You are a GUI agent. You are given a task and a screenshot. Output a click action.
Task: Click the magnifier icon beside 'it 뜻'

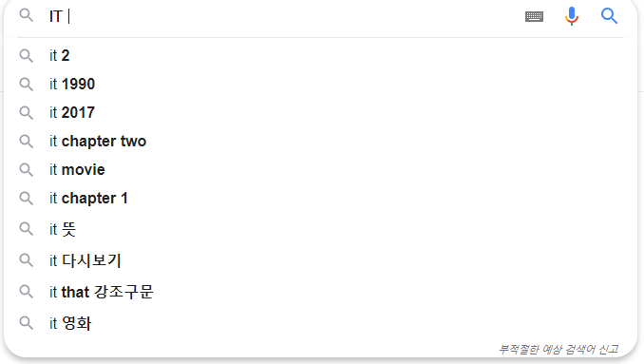point(27,229)
